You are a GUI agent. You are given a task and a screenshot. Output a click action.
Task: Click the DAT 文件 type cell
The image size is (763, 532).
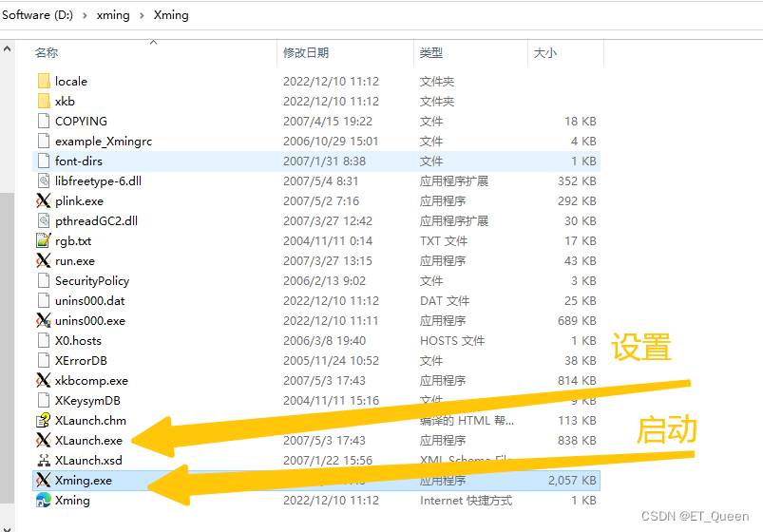445,301
